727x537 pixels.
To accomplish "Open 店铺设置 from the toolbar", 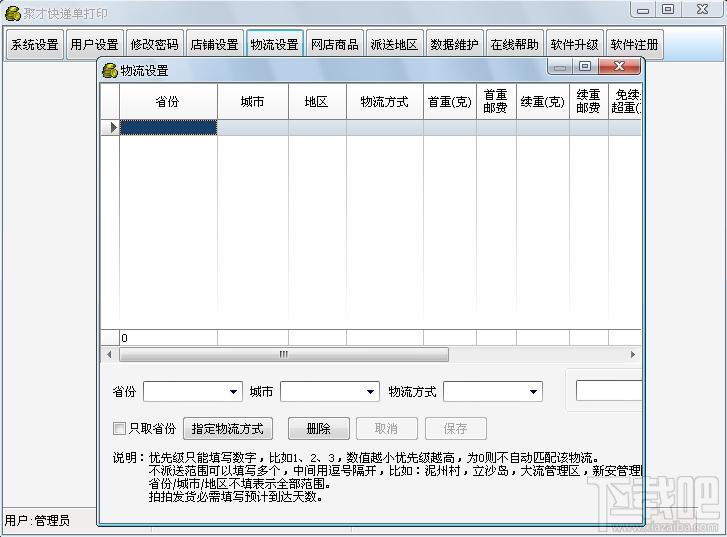I will pyautogui.click(x=215, y=45).
